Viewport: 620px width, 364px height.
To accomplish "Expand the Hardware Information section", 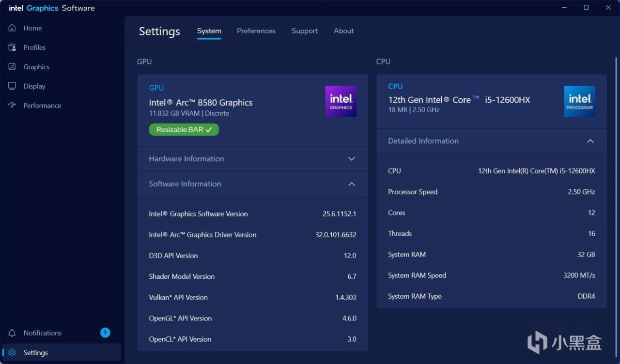I will [x=352, y=159].
